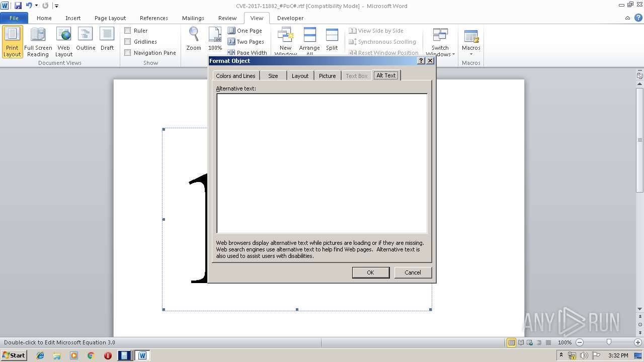Select the Picture dialog tab
The image size is (644, 362).
pyautogui.click(x=328, y=76)
